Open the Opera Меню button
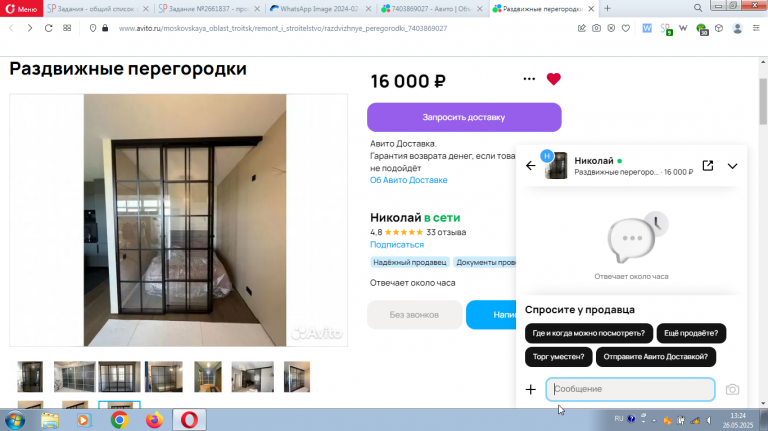 point(22,8)
